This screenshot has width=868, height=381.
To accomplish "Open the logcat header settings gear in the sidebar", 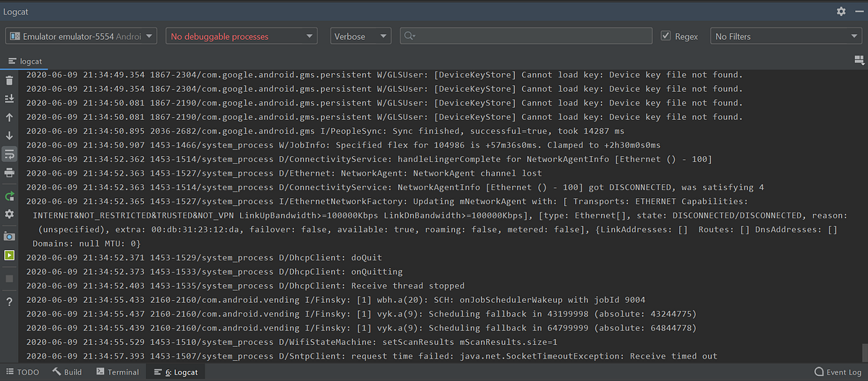I will click(9, 215).
